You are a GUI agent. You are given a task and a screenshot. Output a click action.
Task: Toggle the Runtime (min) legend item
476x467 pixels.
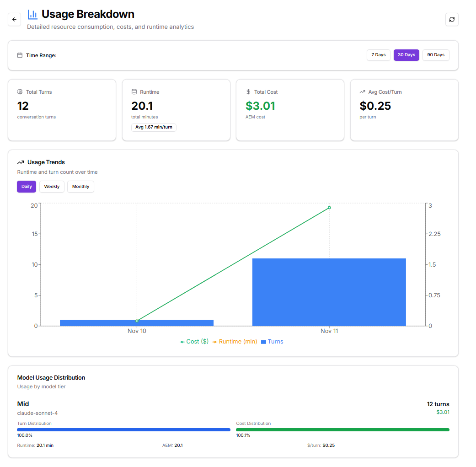tap(235, 341)
